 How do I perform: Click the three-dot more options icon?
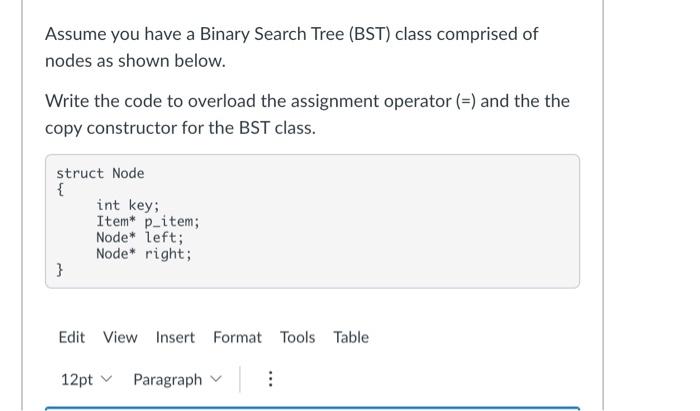point(270,379)
